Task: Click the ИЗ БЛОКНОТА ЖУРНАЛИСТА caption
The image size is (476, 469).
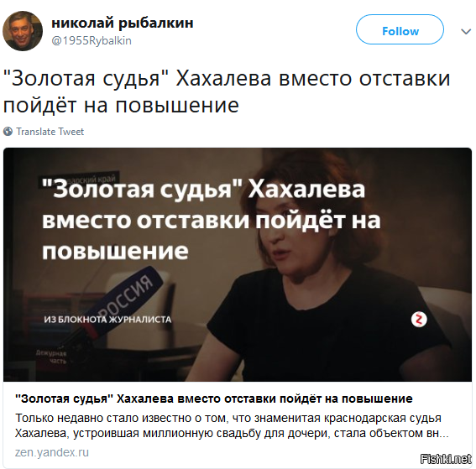Action: 107,320
